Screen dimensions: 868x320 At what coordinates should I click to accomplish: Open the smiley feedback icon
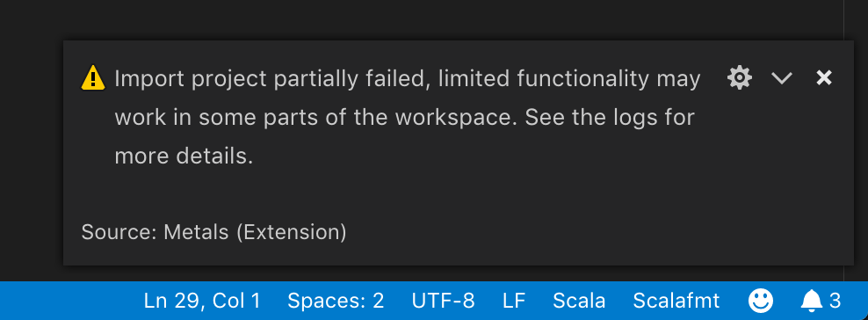tap(761, 301)
